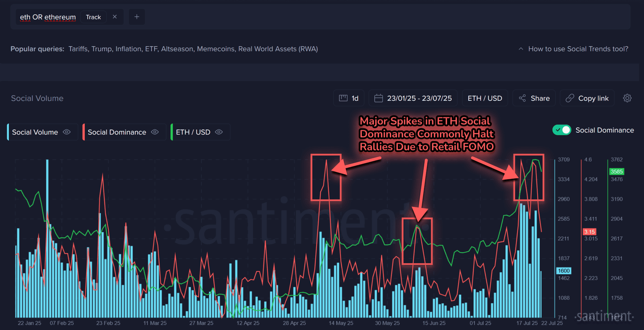
Task: Turn off the Social Dominance switch
Action: click(562, 130)
